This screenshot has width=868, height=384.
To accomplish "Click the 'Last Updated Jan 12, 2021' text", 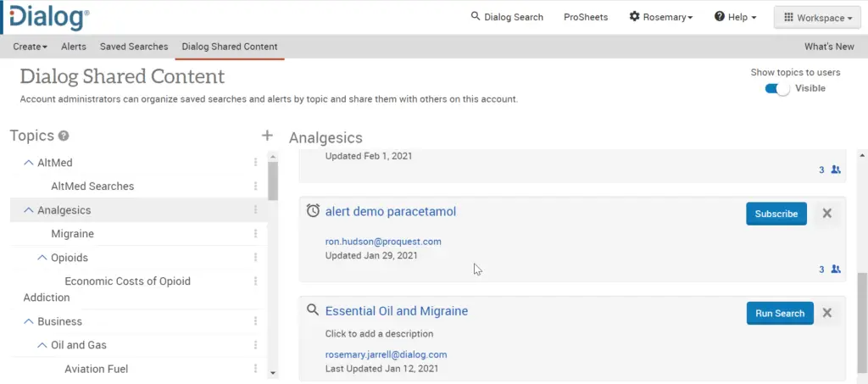I will coord(382,369).
